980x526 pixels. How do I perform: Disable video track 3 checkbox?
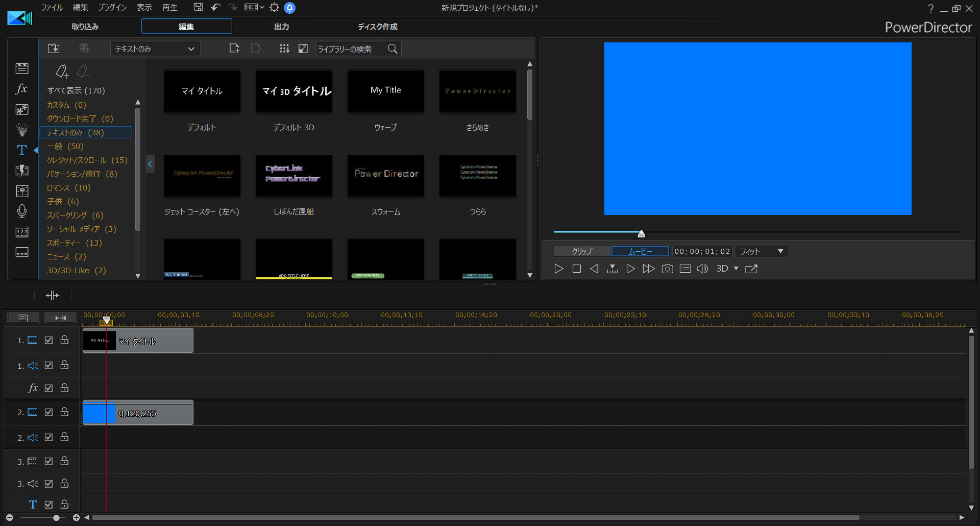coord(49,461)
